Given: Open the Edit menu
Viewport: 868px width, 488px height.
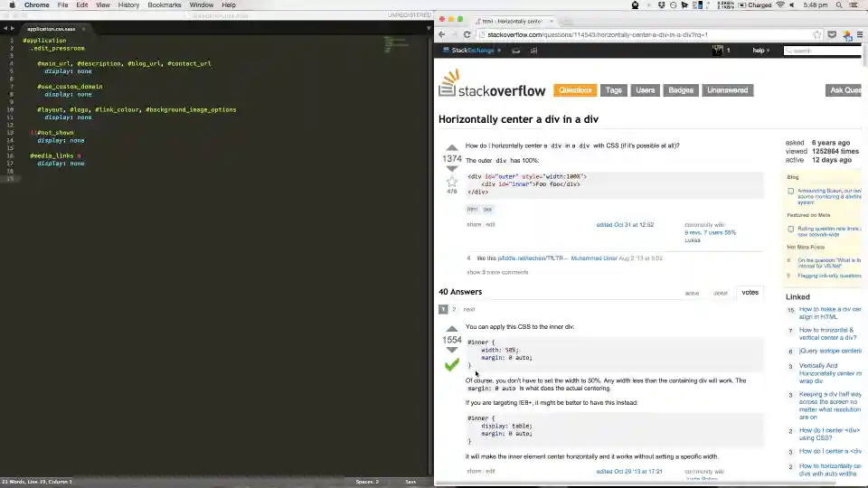Looking at the screenshot, I should (x=82, y=5).
